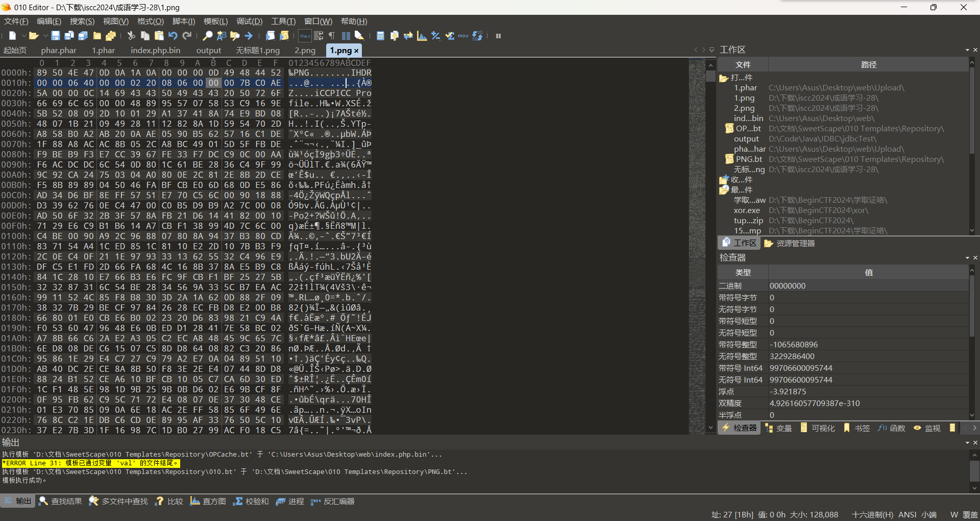The height and width of the screenshot is (521, 980).
Task: Open the 查找结果 output tab
Action: click(60, 502)
